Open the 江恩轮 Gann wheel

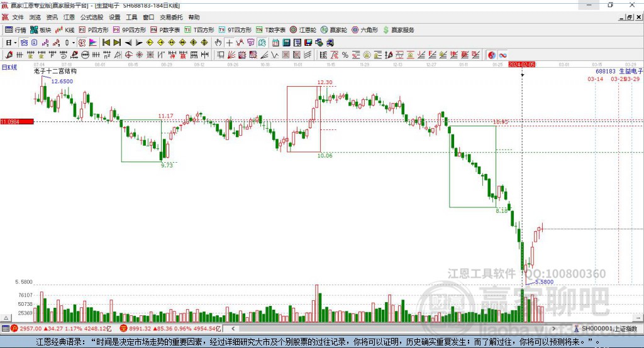(x=303, y=30)
